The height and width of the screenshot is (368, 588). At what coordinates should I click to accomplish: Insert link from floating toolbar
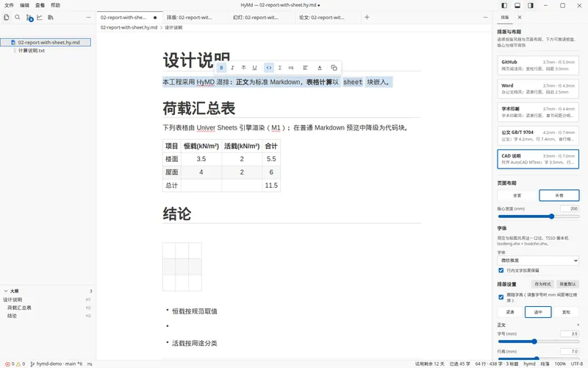pyautogui.click(x=291, y=68)
